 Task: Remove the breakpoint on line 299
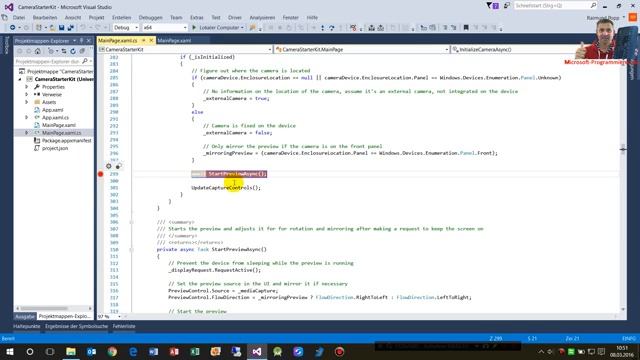(100, 174)
